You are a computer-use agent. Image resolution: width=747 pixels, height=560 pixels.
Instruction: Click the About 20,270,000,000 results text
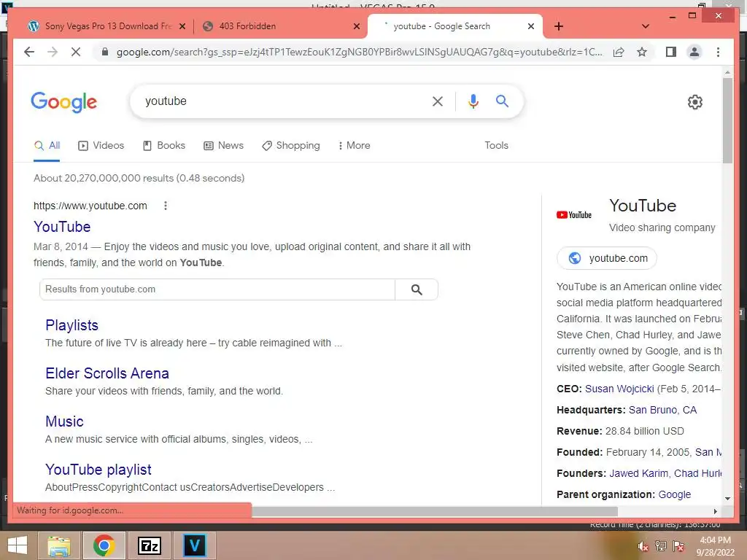(x=139, y=178)
